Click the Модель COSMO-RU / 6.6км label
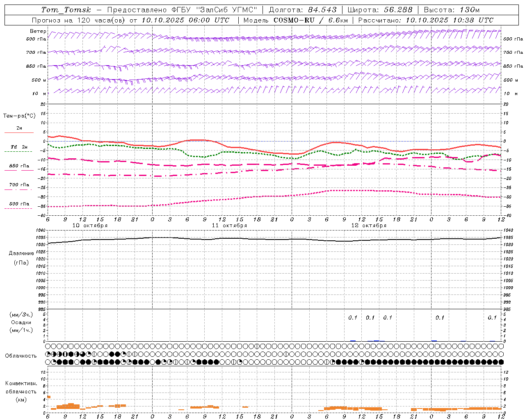525x420 pixels. coord(295,20)
